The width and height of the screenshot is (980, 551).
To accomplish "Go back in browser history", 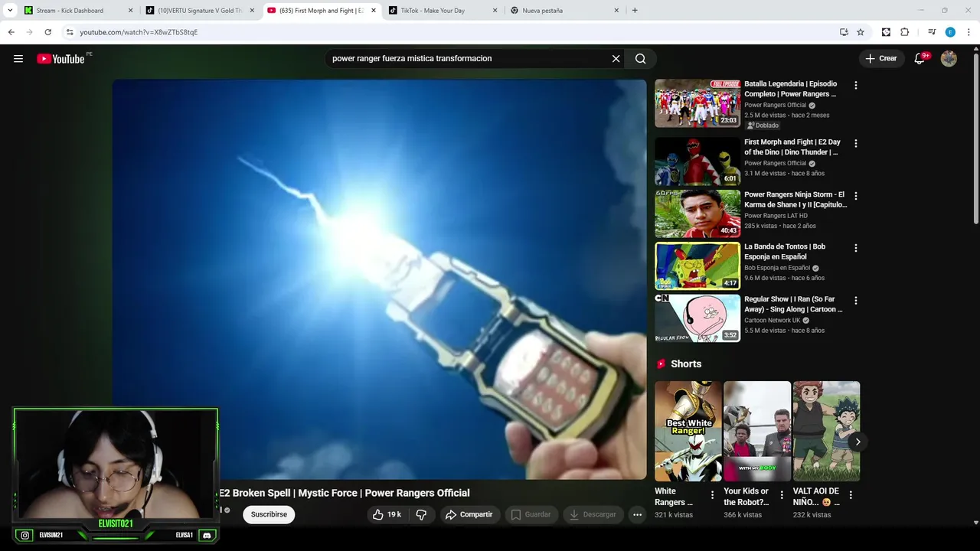I will click(11, 32).
